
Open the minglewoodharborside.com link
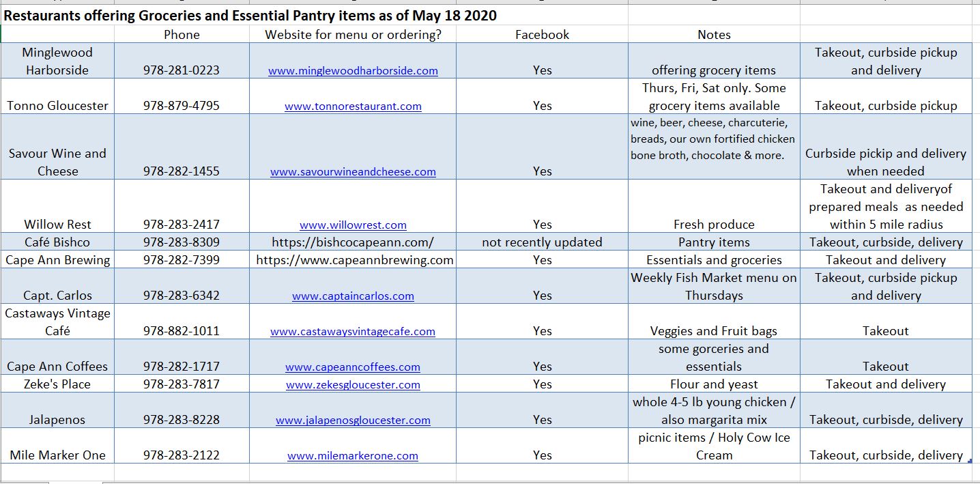(x=353, y=70)
